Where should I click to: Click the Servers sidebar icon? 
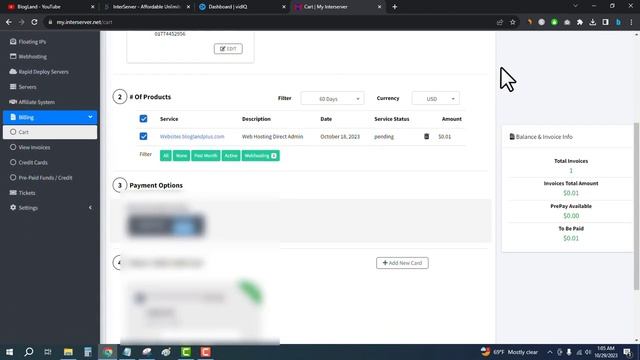pyautogui.click(x=13, y=87)
